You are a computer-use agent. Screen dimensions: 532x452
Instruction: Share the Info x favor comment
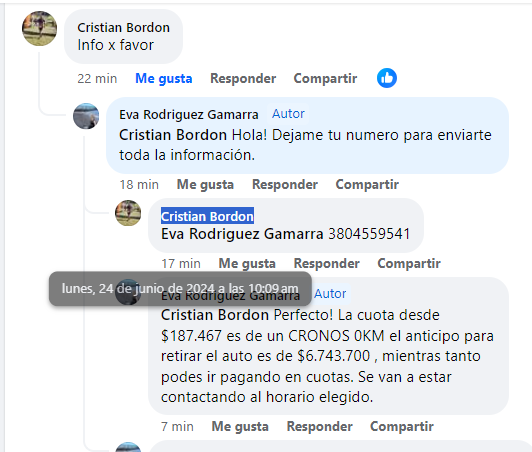pyautogui.click(x=325, y=78)
